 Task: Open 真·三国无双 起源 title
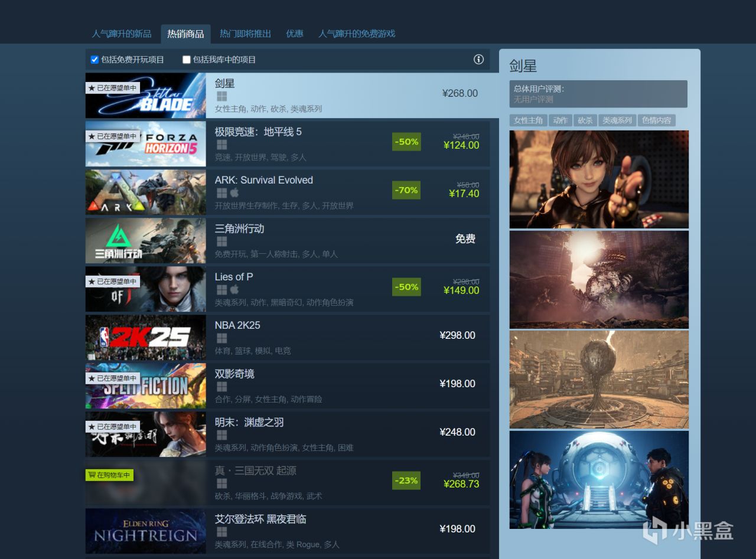coord(256,470)
